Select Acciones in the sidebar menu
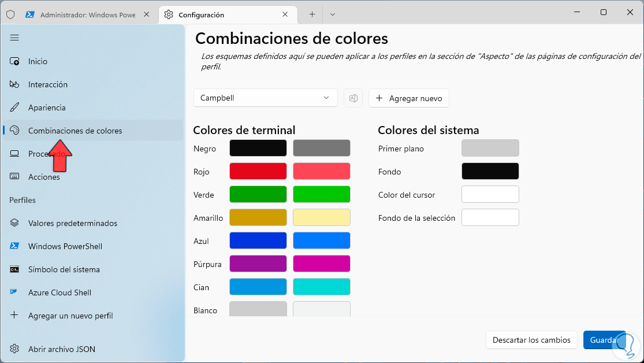 coord(44,177)
